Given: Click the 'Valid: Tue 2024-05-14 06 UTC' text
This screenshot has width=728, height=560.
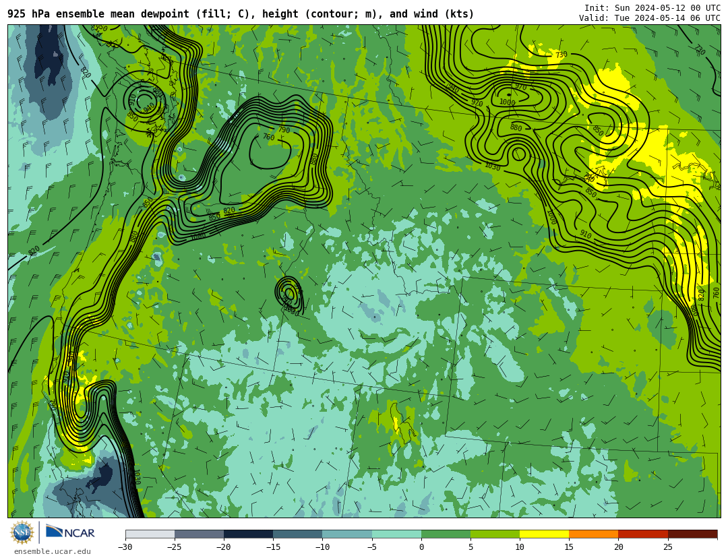Looking at the screenshot, I should (650, 18).
